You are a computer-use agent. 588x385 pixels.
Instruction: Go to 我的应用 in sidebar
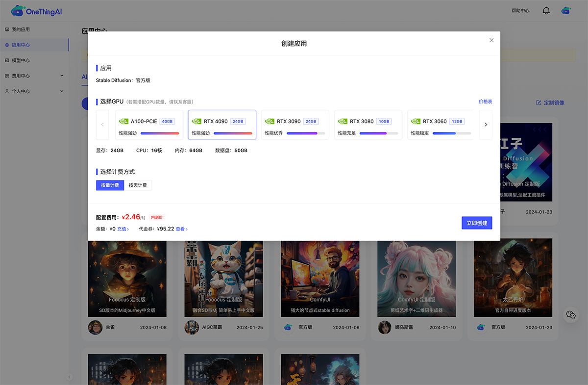click(x=21, y=29)
